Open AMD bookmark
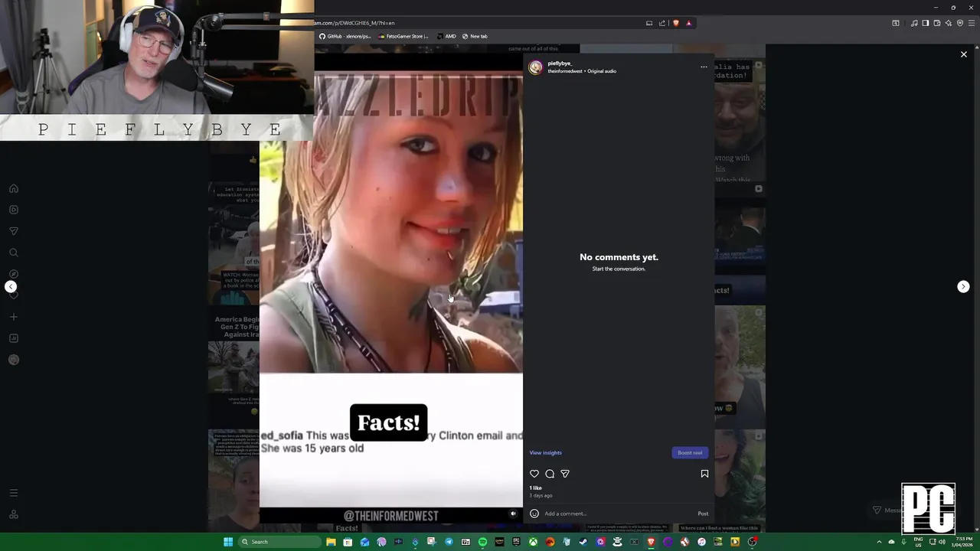Screen dimensions: 980x551 tap(446, 36)
